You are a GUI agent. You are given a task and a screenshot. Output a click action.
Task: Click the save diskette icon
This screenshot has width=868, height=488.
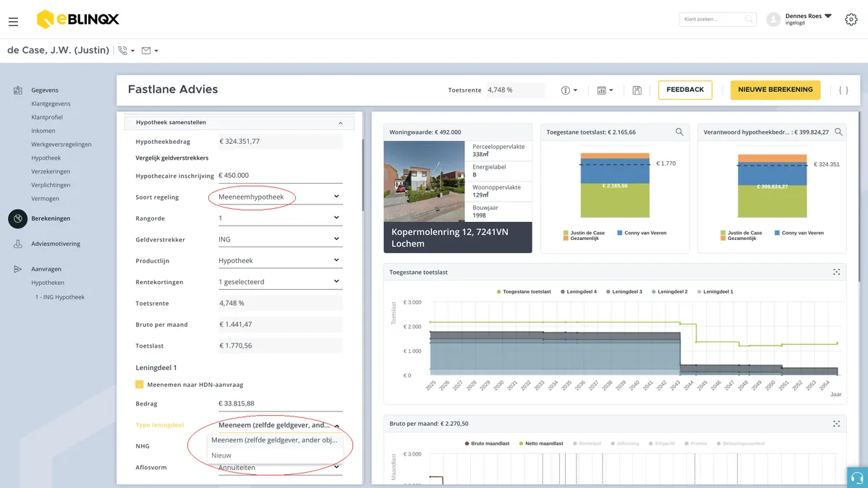pos(637,90)
